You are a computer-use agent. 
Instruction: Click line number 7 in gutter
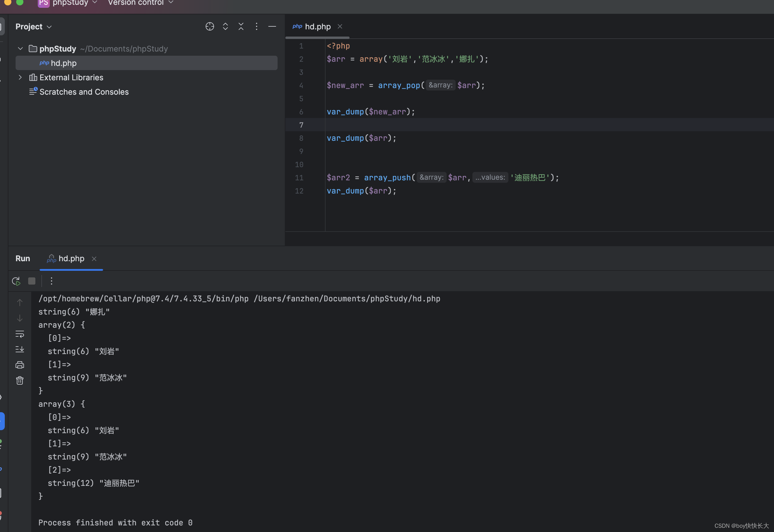coord(301,125)
